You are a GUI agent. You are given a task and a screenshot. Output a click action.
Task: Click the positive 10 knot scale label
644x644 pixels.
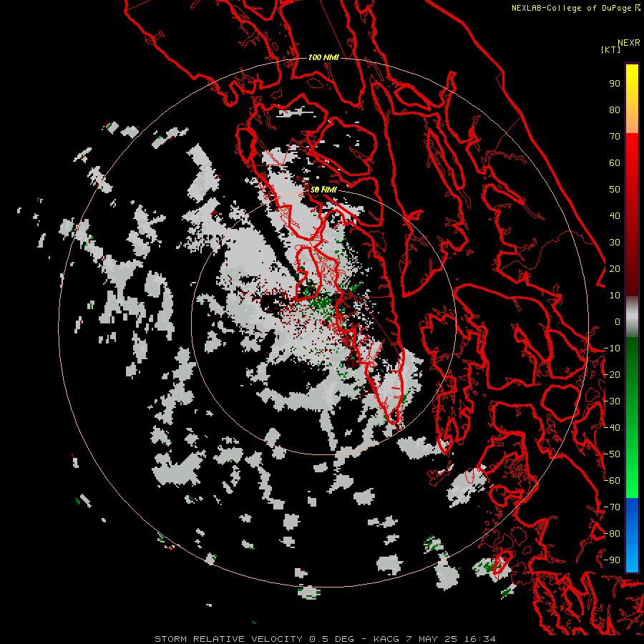615,296
